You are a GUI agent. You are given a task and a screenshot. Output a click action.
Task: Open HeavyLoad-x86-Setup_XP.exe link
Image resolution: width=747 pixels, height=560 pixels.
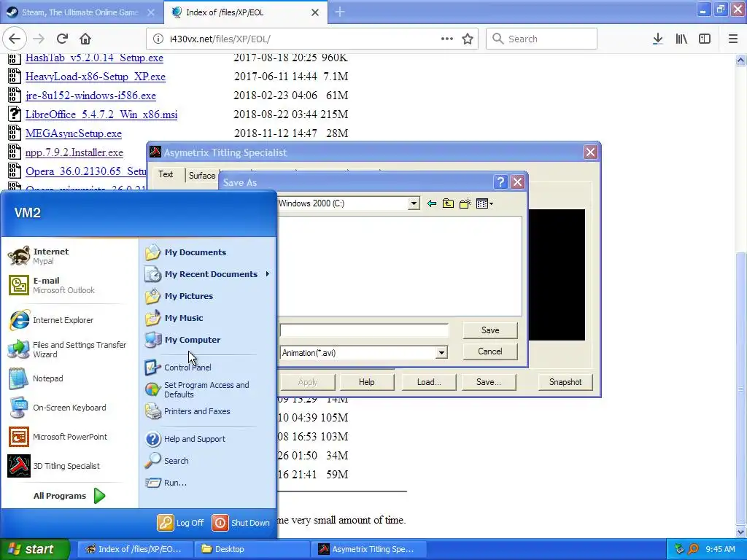pyautogui.click(x=96, y=77)
